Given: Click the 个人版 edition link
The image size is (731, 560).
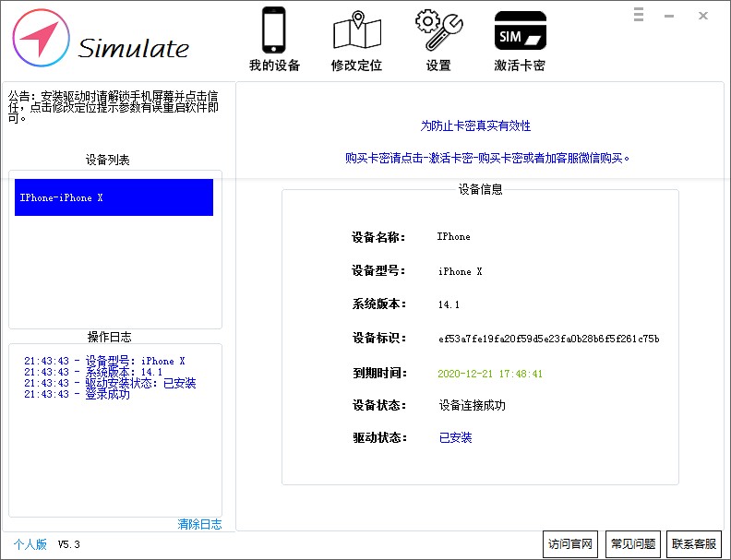Looking at the screenshot, I should click(x=30, y=544).
